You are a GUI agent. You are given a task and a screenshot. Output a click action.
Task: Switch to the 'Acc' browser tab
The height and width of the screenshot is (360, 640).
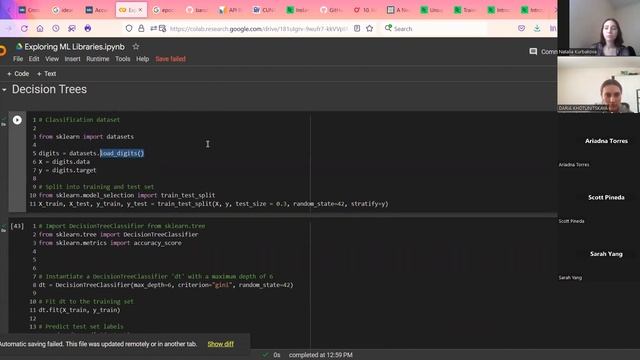pyautogui.click(x=96, y=10)
